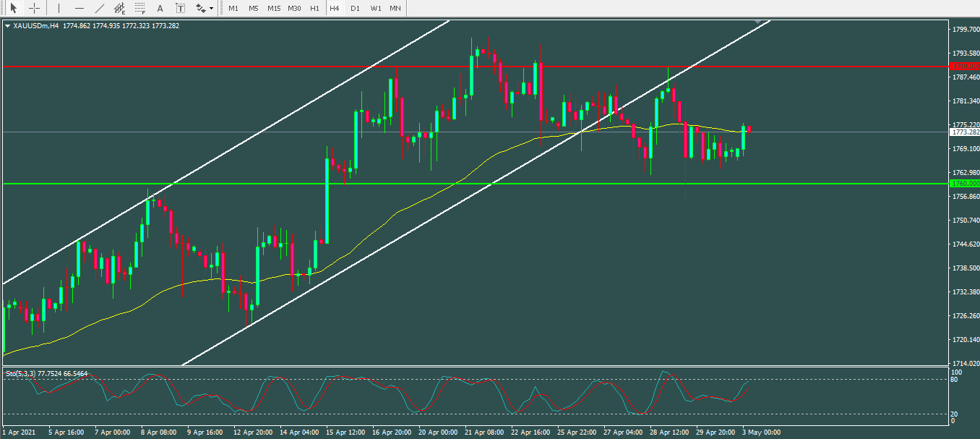Choose the trendline drawing tool
980x439 pixels.
click(100, 8)
